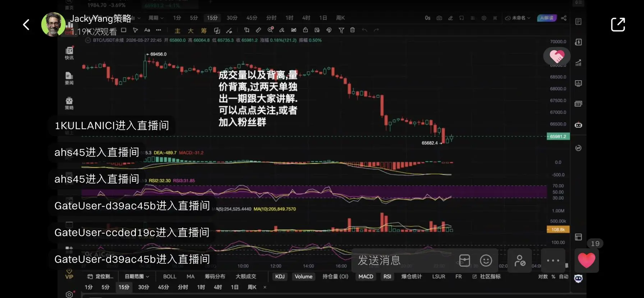Screen dimensions: 644x298
Task: Enable the LSUR indicator
Action: (x=438, y=276)
